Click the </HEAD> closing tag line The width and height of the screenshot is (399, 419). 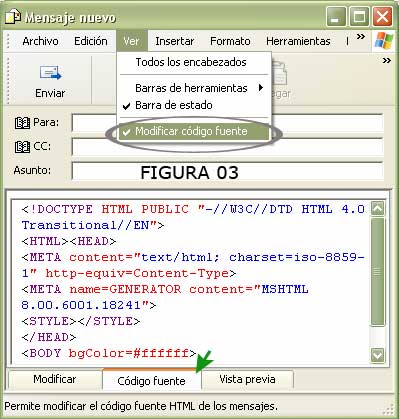pyautogui.click(x=49, y=337)
